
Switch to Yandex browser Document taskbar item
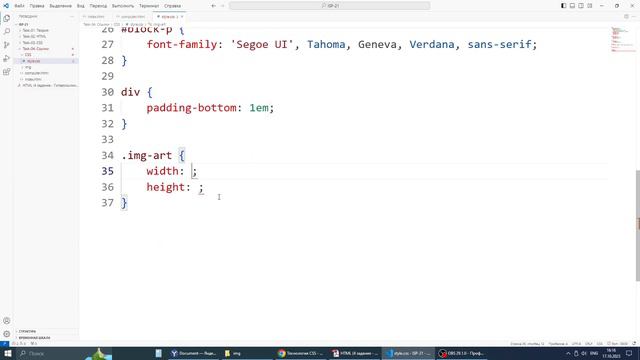193,353
